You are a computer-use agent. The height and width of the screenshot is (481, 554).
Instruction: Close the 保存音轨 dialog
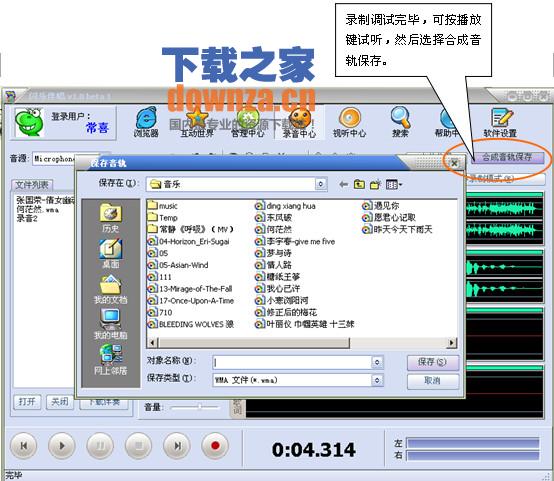(x=454, y=163)
